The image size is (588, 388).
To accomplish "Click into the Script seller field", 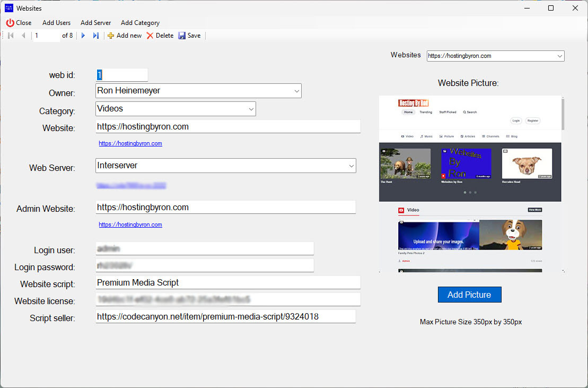I will [225, 316].
